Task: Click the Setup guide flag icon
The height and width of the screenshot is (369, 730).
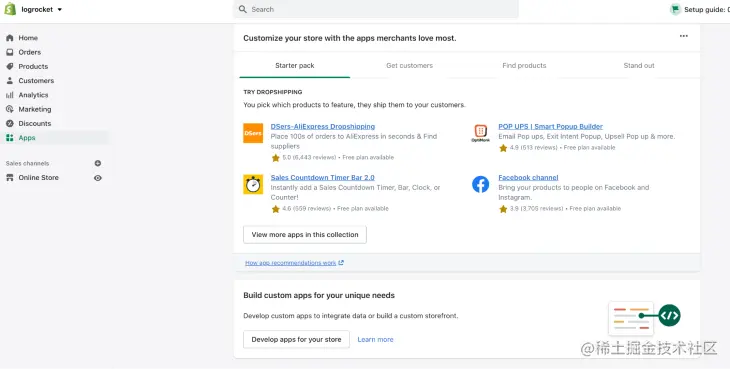Action: point(675,9)
